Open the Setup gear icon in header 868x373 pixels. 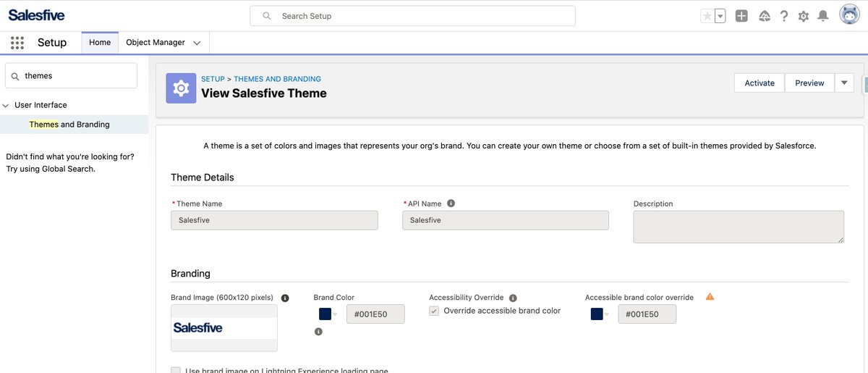[x=804, y=16]
